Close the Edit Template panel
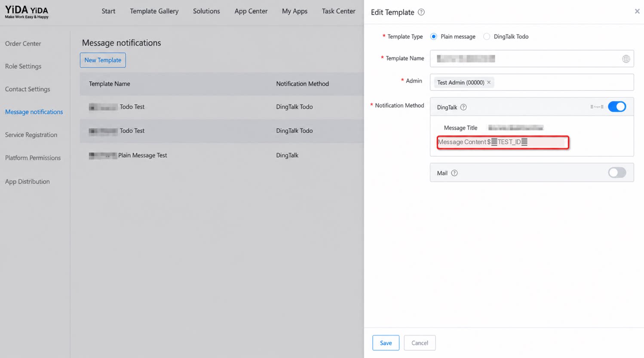The width and height of the screenshot is (644, 358). click(x=637, y=11)
